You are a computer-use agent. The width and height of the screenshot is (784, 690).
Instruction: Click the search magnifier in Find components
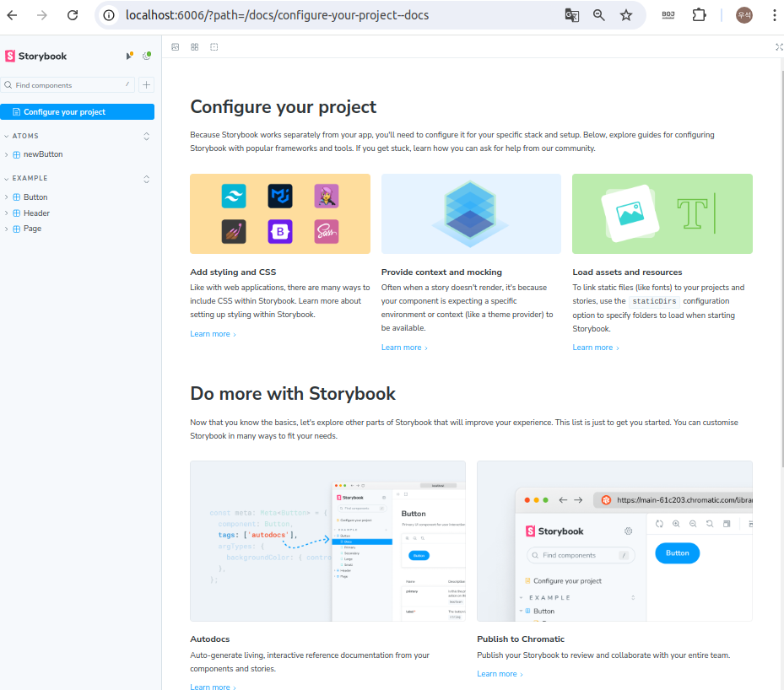tap(8, 85)
